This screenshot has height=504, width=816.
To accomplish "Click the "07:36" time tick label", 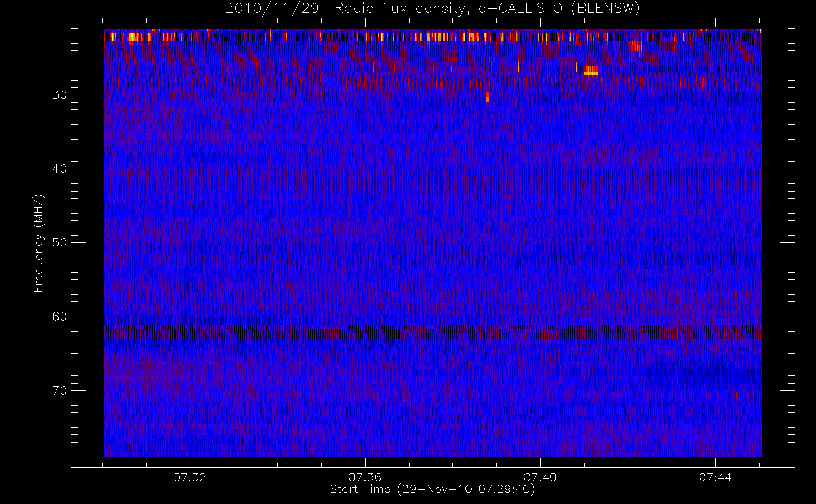I will click(x=365, y=477).
